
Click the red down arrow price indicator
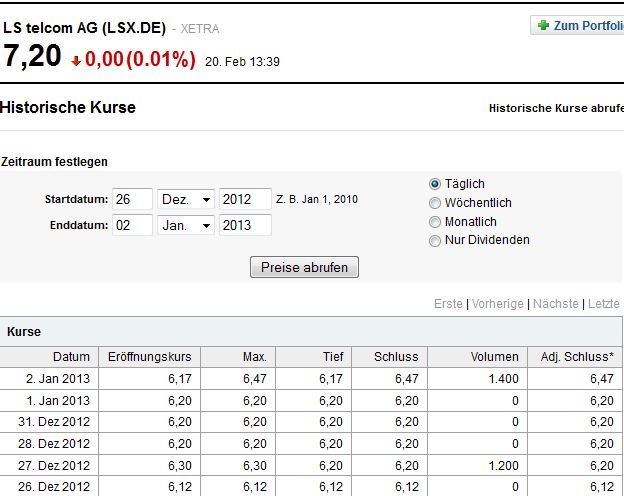[76, 61]
